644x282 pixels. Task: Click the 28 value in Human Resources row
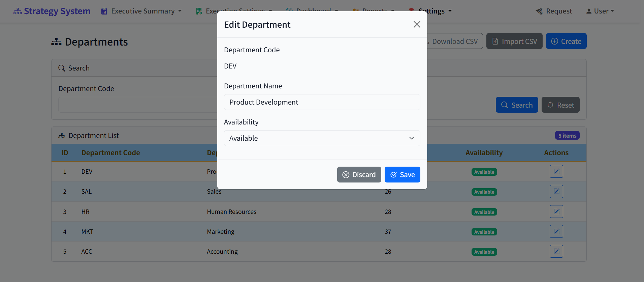pyautogui.click(x=388, y=212)
